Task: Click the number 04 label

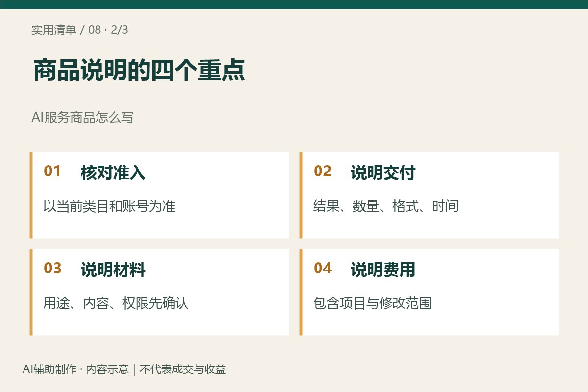Action: coord(322,269)
